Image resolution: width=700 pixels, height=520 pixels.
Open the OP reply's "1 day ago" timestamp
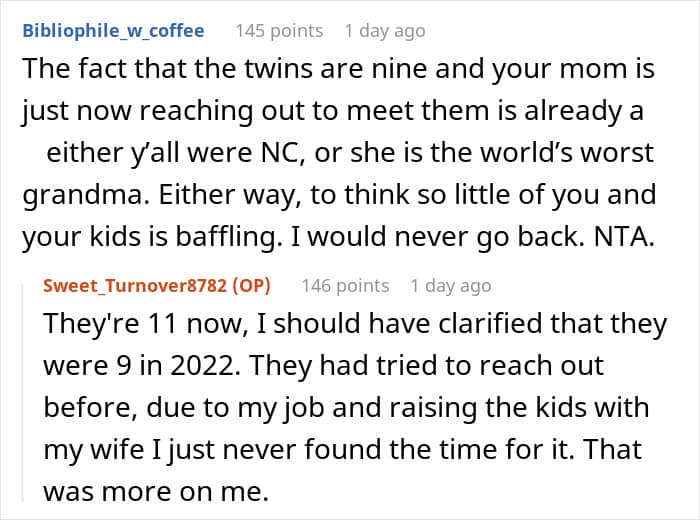tap(451, 286)
